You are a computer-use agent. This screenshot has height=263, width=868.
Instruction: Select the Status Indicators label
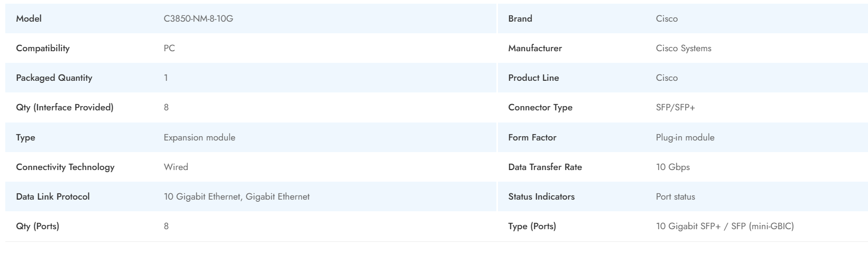(x=541, y=196)
